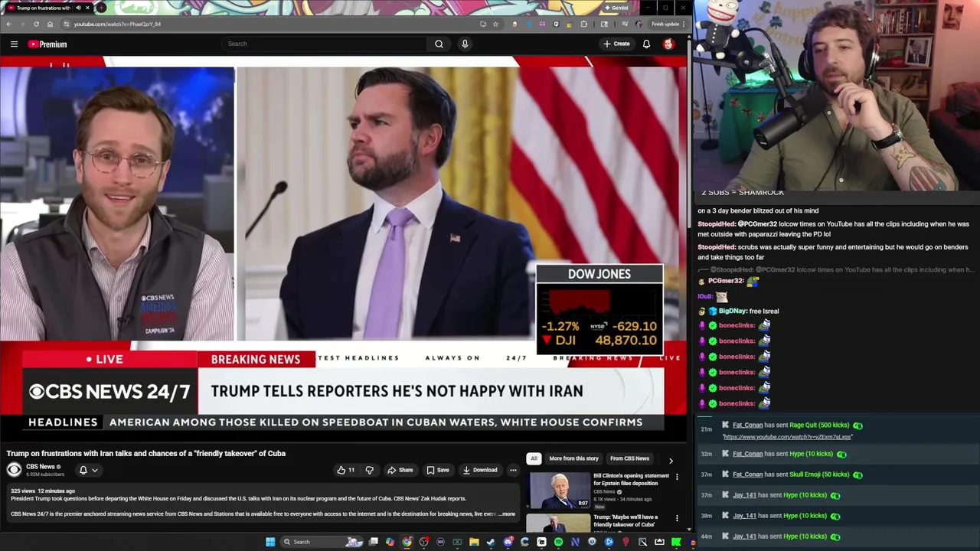Open YouTube notifications bell

tap(646, 44)
